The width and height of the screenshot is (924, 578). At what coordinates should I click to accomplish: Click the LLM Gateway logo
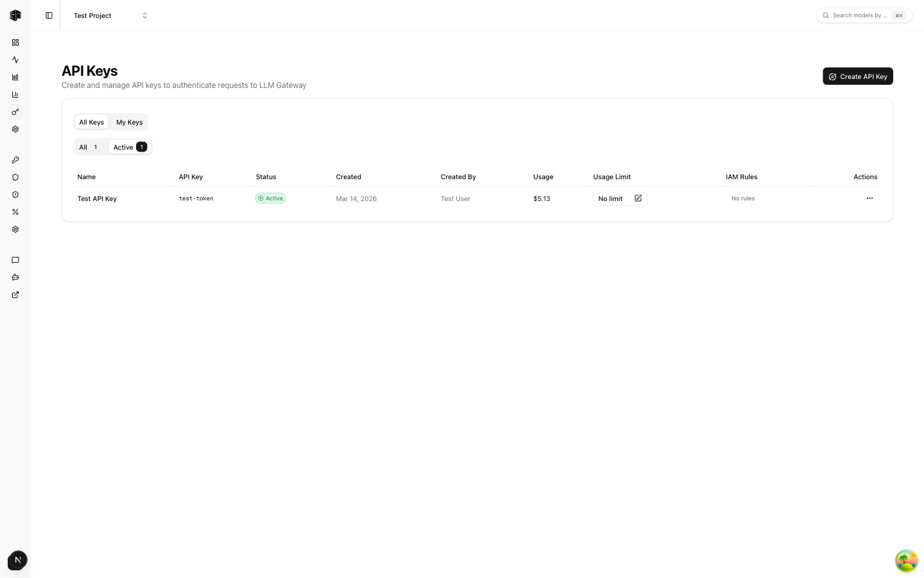pos(15,15)
